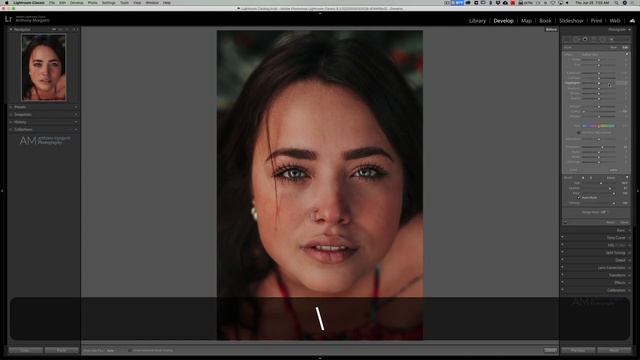The height and width of the screenshot is (360, 640).
Task: Adjust the brush Density slider
Action: [598, 203]
